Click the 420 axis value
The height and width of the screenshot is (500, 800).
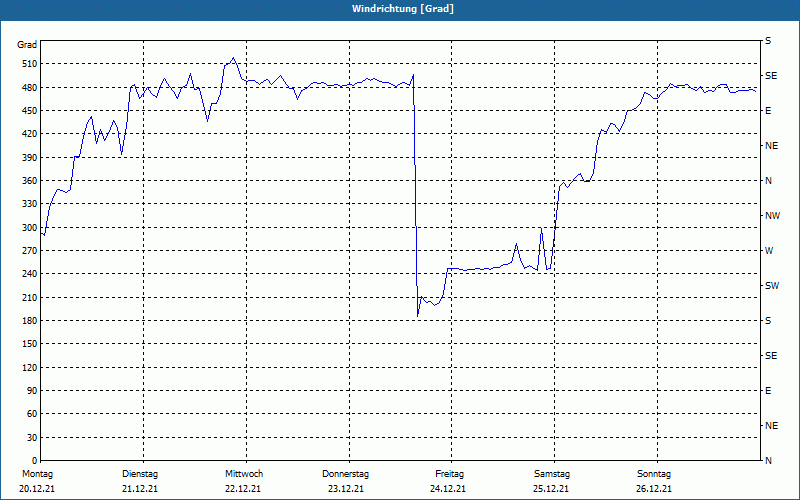pyautogui.click(x=29, y=134)
